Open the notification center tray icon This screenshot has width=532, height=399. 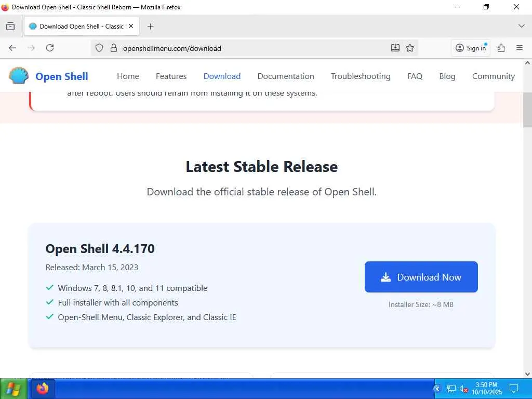[514, 389]
